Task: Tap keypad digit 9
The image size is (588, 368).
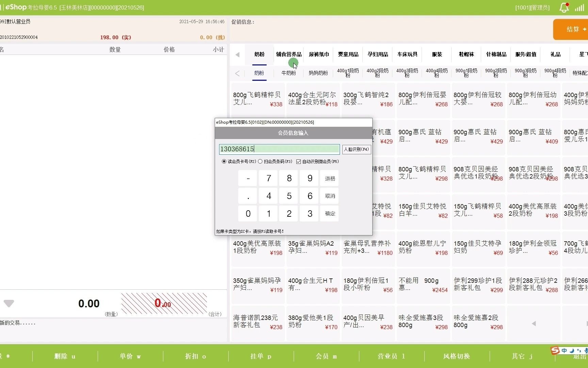Action: 310,178
